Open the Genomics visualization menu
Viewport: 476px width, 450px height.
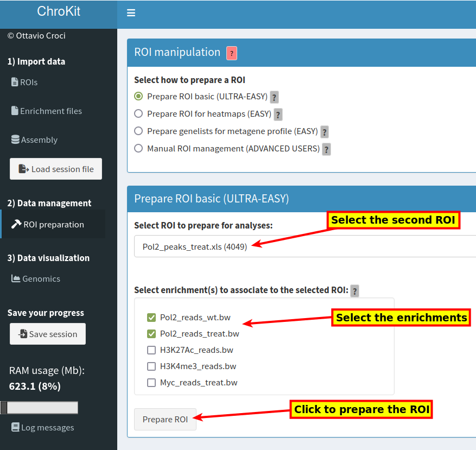coord(35,278)
